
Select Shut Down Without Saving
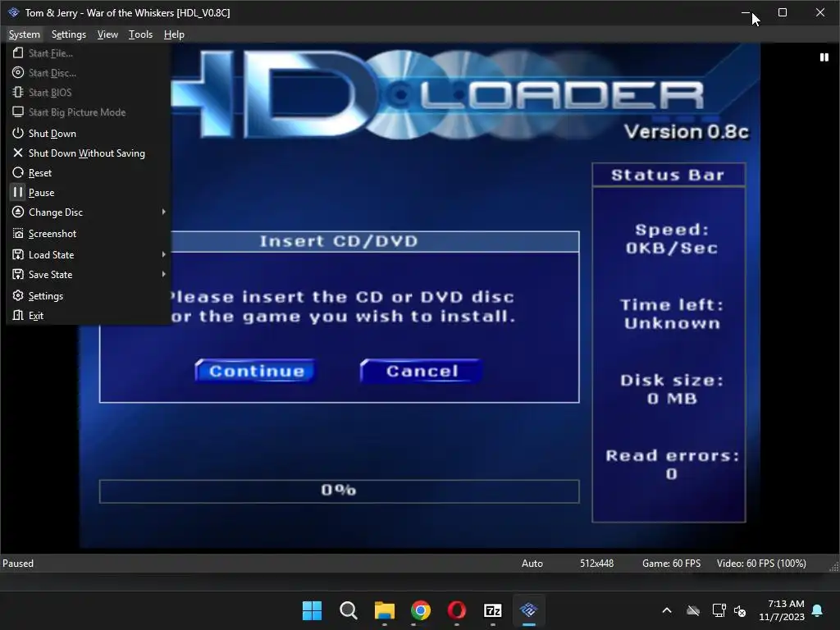click(89, 153)
